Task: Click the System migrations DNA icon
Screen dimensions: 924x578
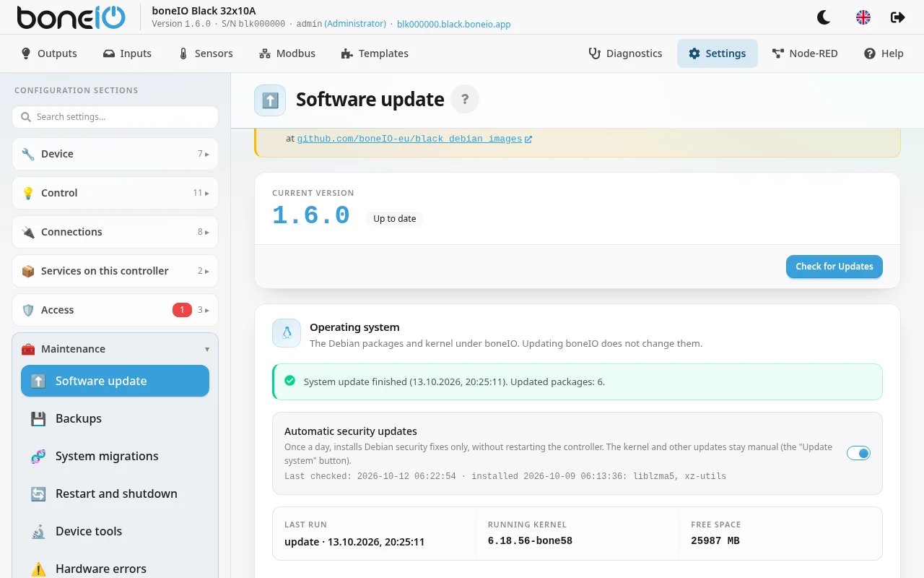Action: (38, 457)
